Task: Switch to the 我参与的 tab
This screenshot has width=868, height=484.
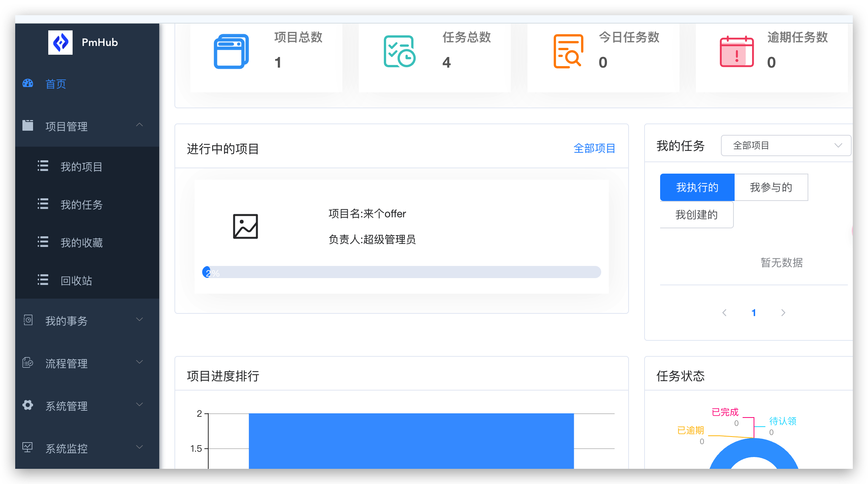Action: 771,187
